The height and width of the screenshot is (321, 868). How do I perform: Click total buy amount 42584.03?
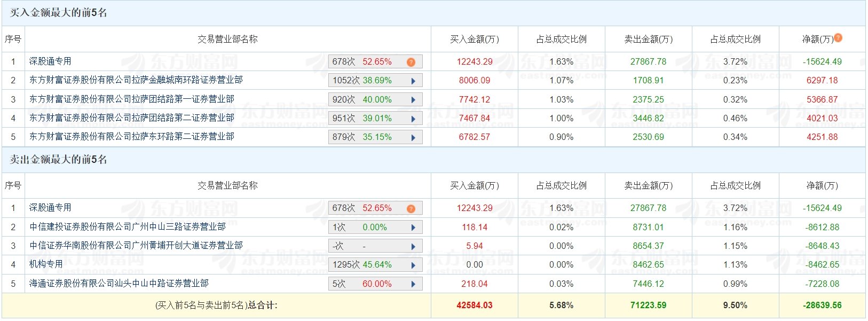point(475,306)
